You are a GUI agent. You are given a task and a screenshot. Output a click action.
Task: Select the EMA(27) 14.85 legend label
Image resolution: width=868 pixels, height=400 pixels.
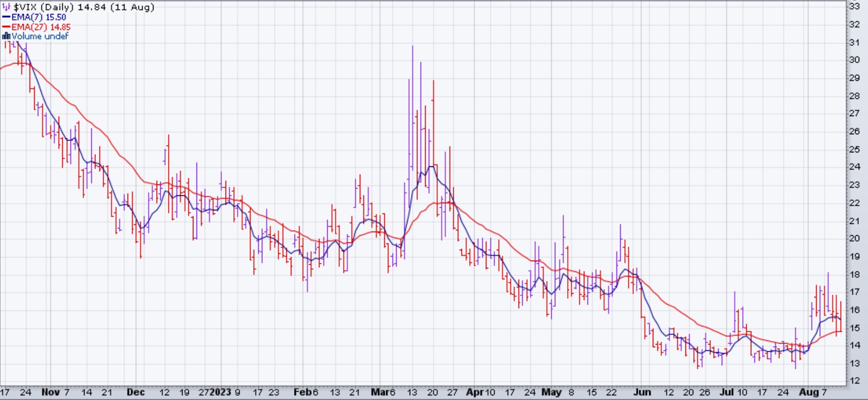(x=41, y=27)
